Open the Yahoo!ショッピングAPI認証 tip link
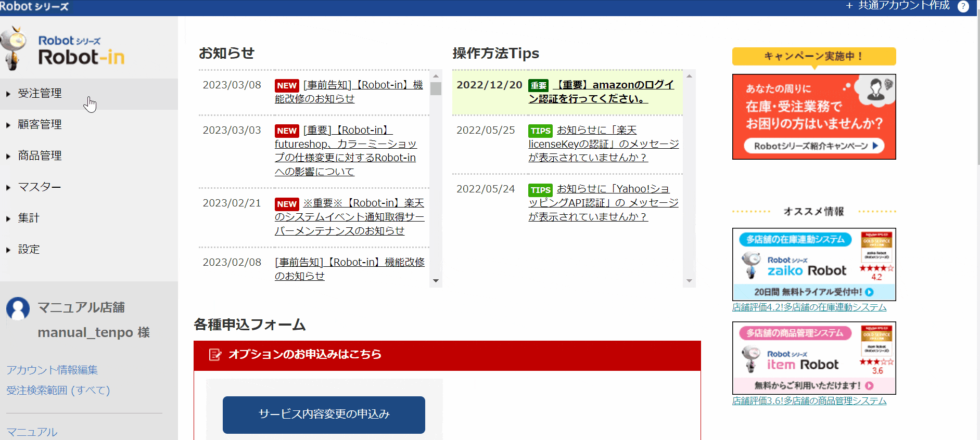The image size is (980, 440). [604, 203]
